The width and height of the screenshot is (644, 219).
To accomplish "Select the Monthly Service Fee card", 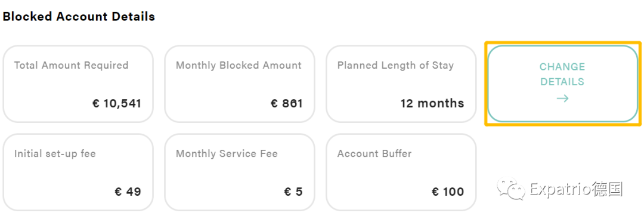I will pyautogui.click(x=240, y=172).
